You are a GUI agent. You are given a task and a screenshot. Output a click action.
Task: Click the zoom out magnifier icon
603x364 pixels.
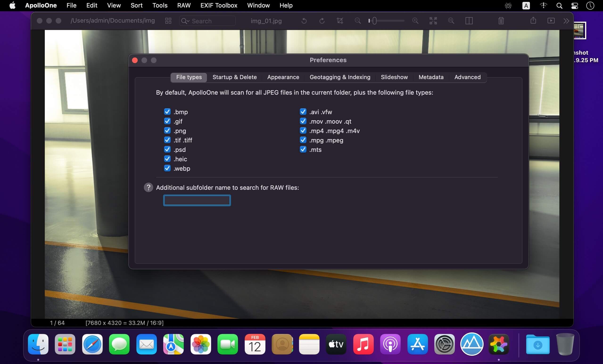point(358,21)
